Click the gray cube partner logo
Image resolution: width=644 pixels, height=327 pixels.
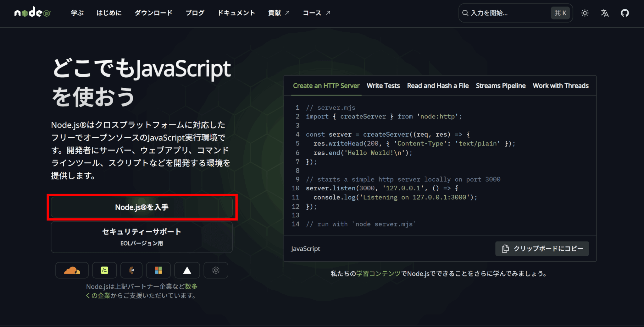(216, 270)
